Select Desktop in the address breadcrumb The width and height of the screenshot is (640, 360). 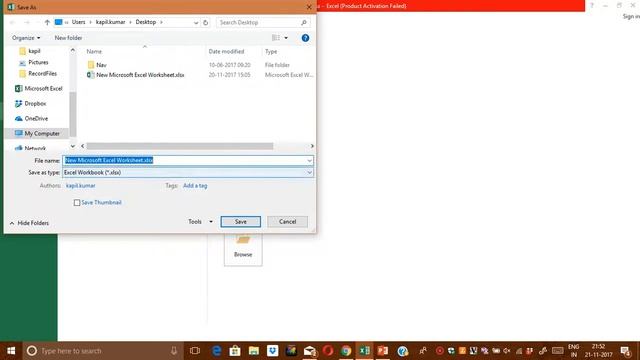click(x=146, y=22)
